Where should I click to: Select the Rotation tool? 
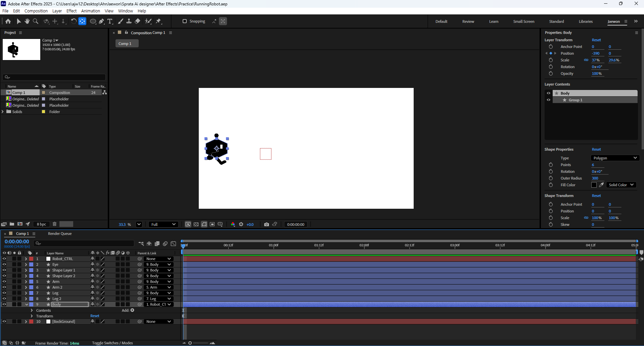pos(74,21)
